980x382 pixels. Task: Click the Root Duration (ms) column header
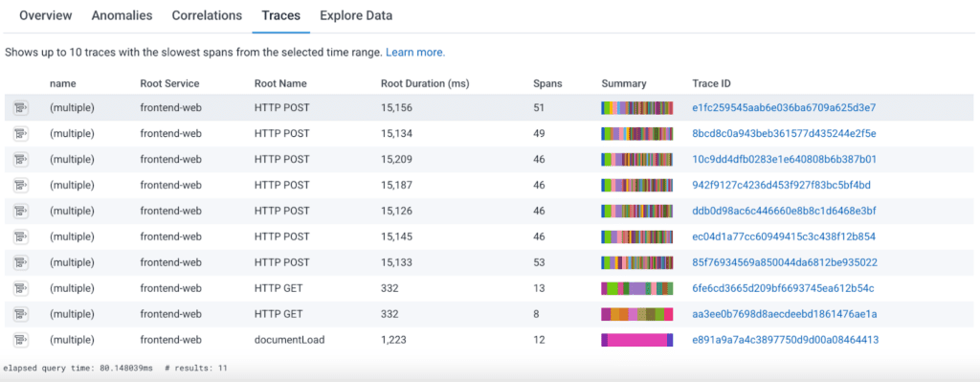point(425,83)
